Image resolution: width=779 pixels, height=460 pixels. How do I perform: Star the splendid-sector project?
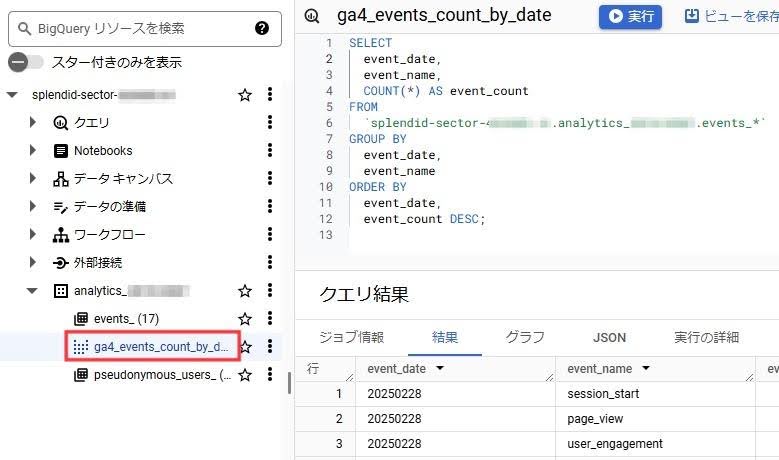244,94
